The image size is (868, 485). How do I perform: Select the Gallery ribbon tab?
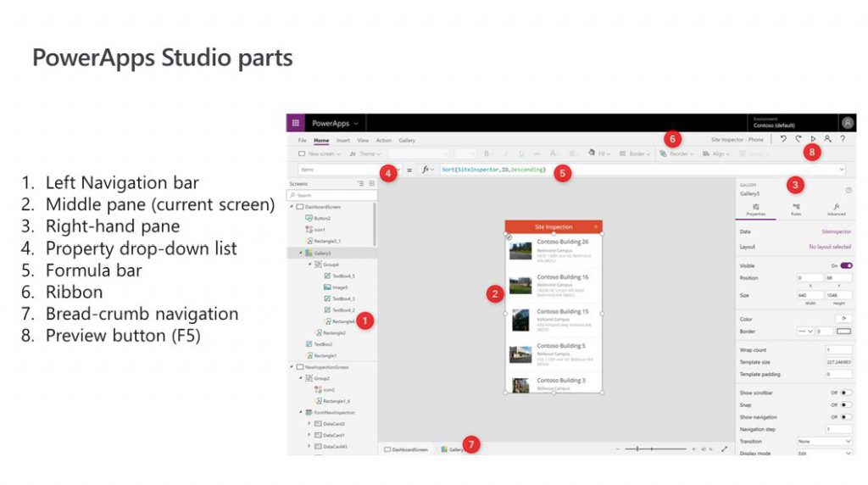click(407, 140)
